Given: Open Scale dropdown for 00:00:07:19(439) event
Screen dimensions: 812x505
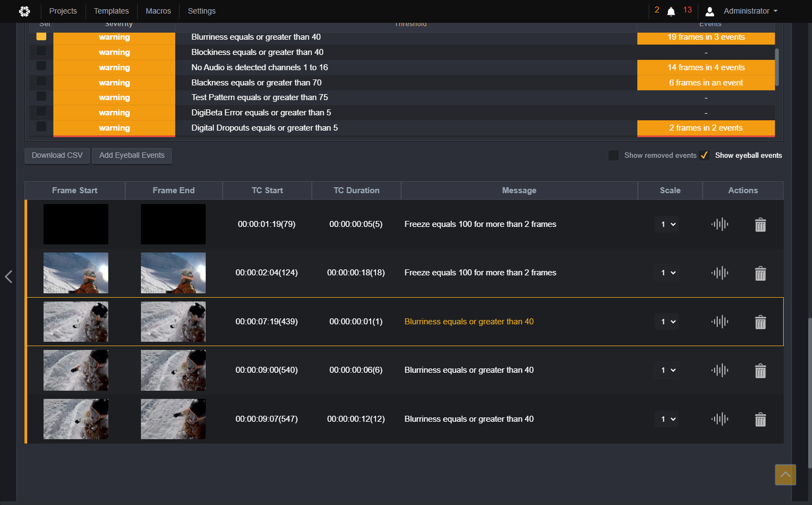Looking at the screenshot, I should [667, 322].
